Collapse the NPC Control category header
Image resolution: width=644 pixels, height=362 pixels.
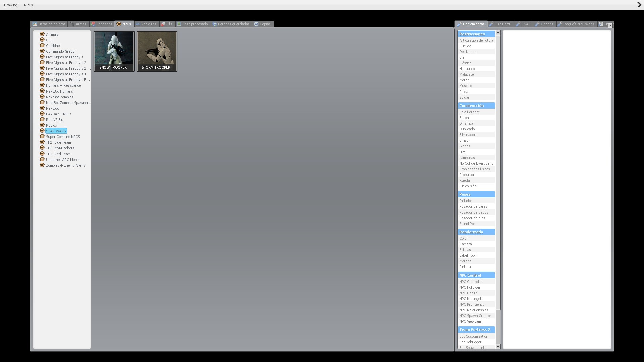click(x=476, y=275)
